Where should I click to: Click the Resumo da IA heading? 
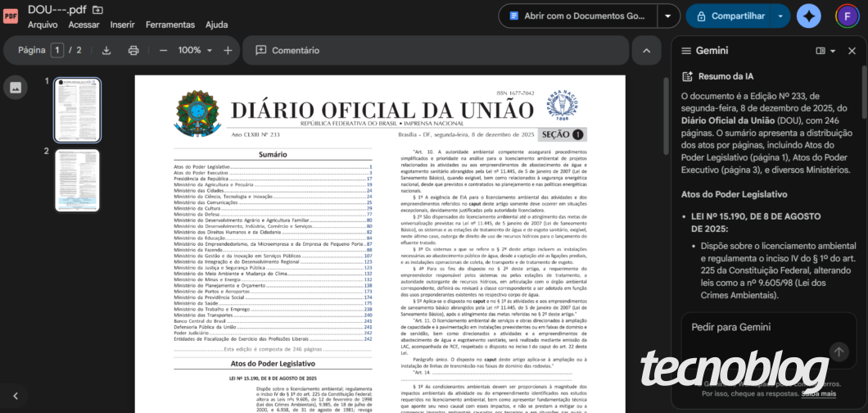pos(726,76)
